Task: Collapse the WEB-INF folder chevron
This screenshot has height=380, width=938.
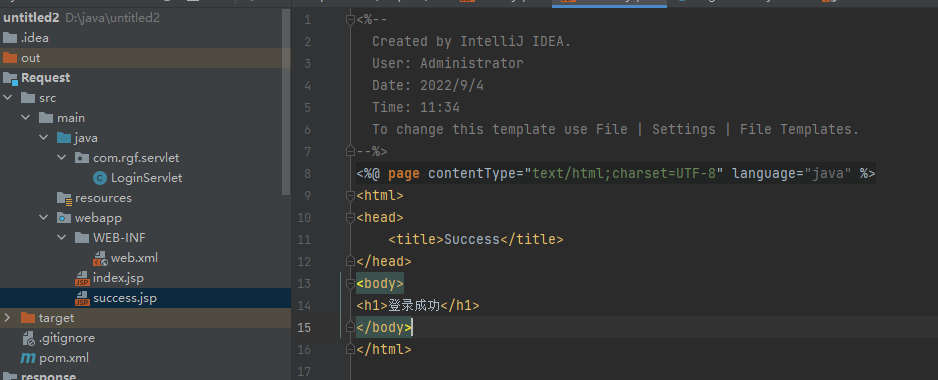Action: (x=61, y=238)
